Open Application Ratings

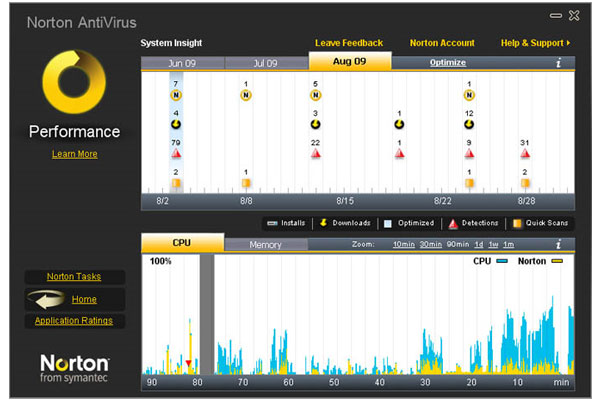[x=74, y=321]
